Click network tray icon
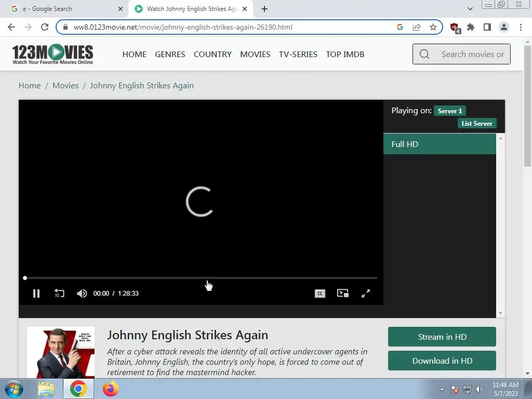This screenshot has height=399, width=532. coord(467,389)
